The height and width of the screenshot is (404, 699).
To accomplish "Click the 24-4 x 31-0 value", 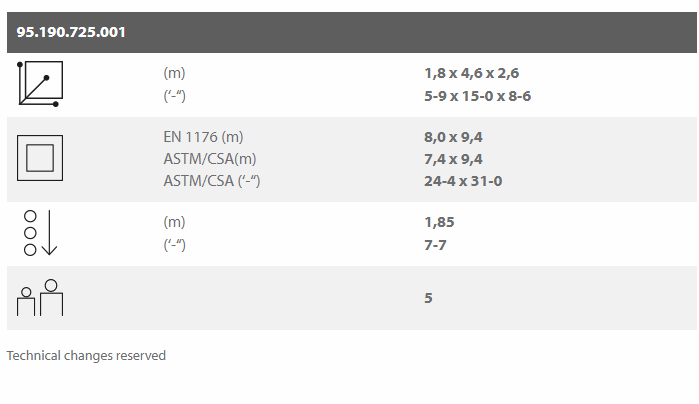I will pyautogui.click(x=463, y=181).
